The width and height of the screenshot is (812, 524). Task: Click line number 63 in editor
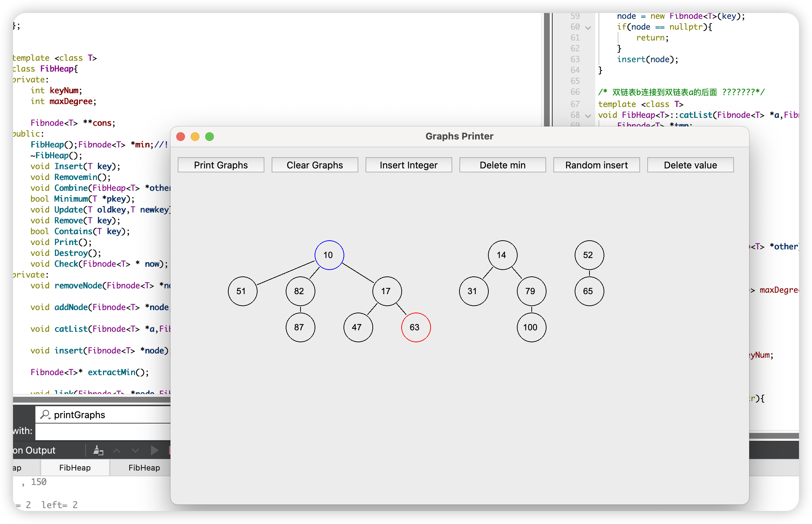tap(575, 59)
